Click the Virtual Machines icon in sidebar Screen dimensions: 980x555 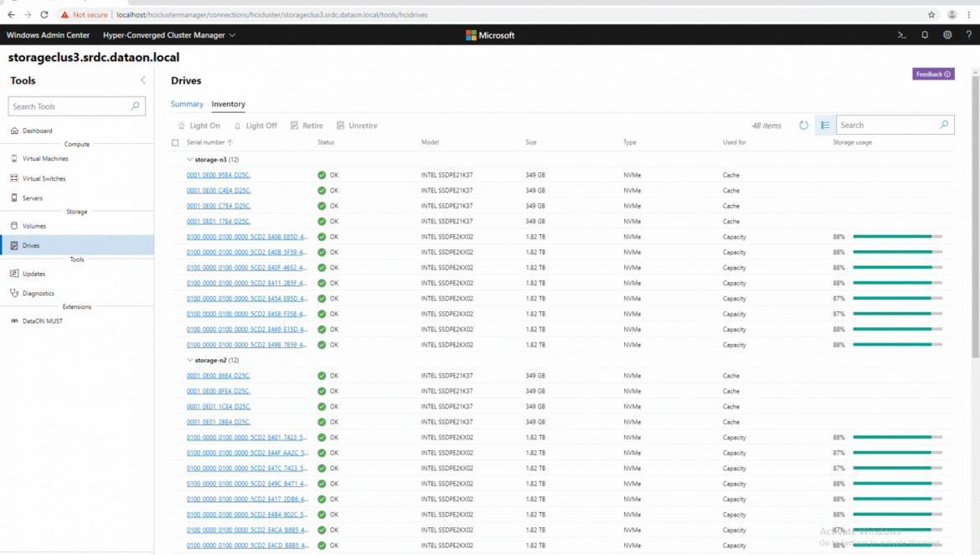(x=14, y=158)
